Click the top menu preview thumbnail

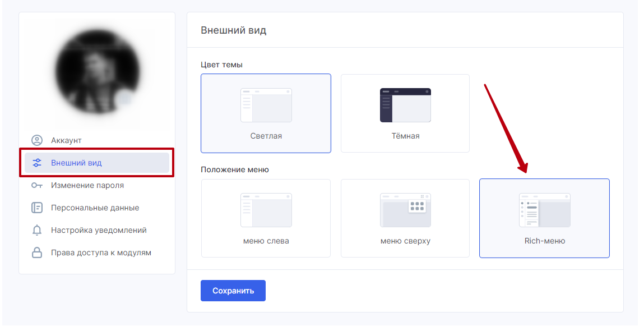tap(405, 210)
